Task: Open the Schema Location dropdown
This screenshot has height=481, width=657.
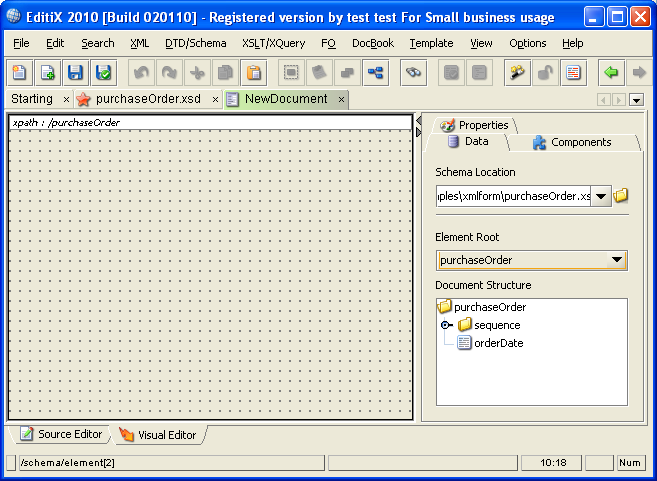Action: [601, 196]
